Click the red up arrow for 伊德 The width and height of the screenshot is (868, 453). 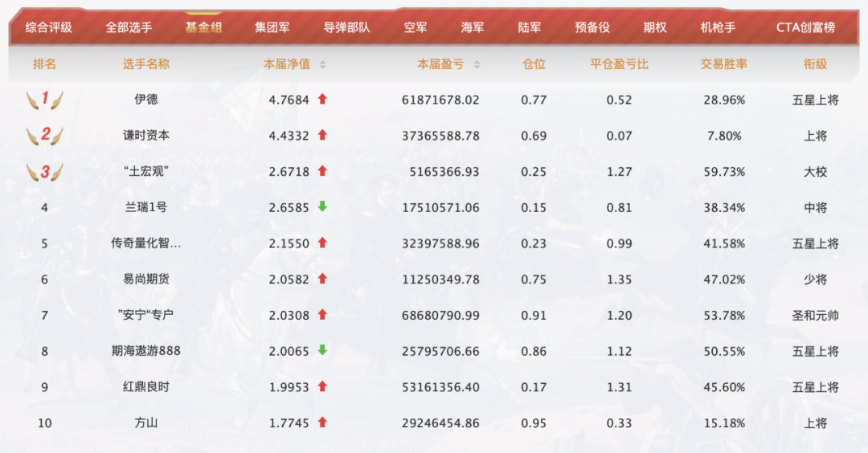click(323, 99)
